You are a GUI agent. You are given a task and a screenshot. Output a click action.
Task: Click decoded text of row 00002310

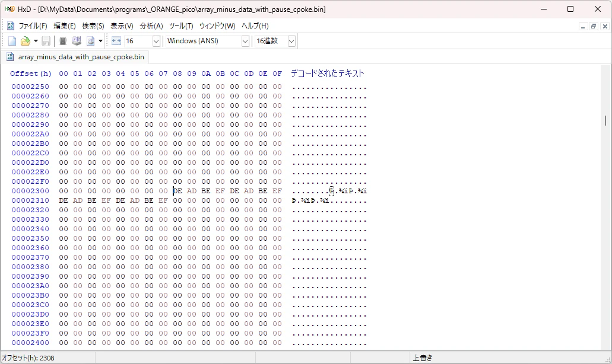click(x=329, y=200)
